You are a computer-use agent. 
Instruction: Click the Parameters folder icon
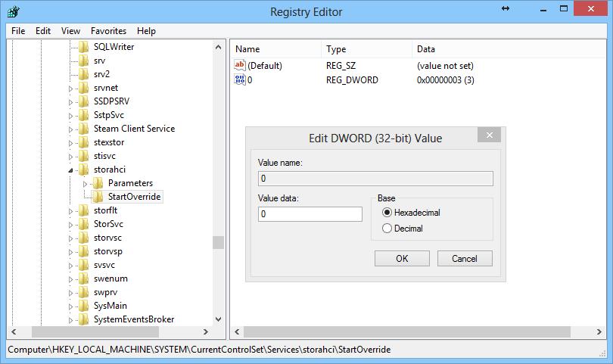click(98, 183)
